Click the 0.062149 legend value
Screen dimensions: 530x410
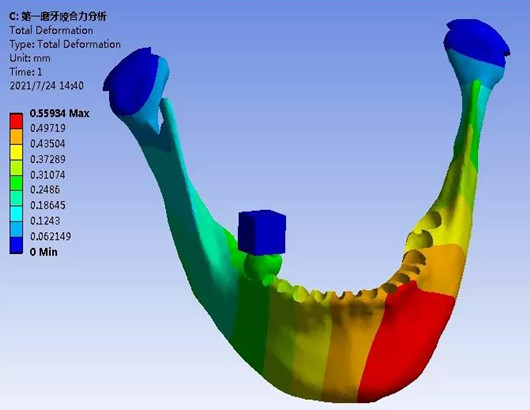51,236
